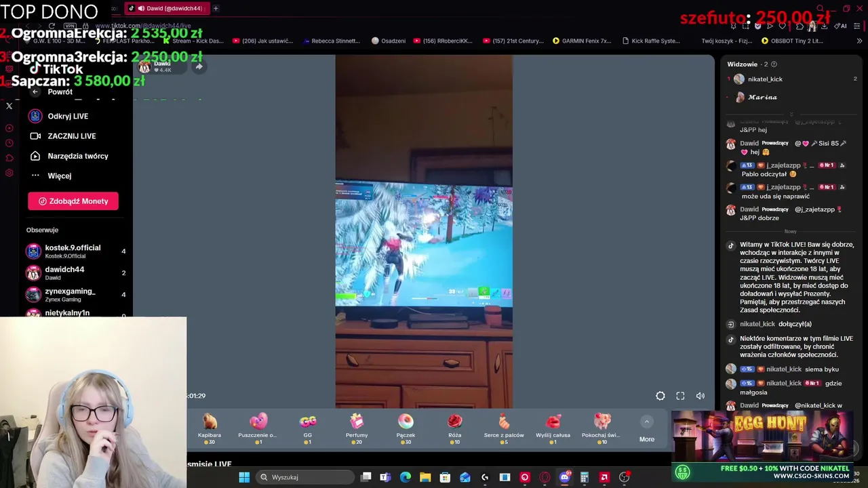Expand the gift list with More
This screenshot has height=488, width=868.
click(x=647, y=430)
